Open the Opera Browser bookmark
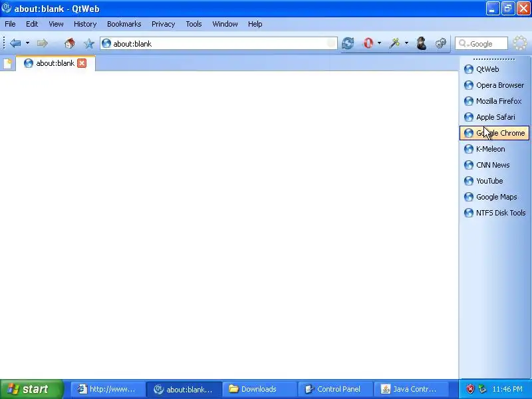The height and width of the screenshot is (399, 532). coord(494,85)
